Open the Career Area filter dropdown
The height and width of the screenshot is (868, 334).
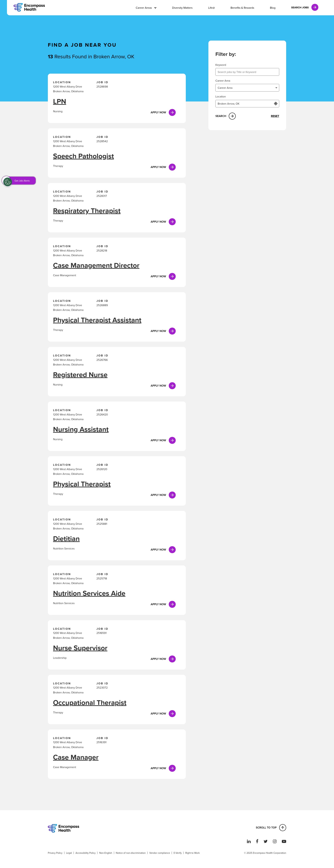click(x=247, y=88)
